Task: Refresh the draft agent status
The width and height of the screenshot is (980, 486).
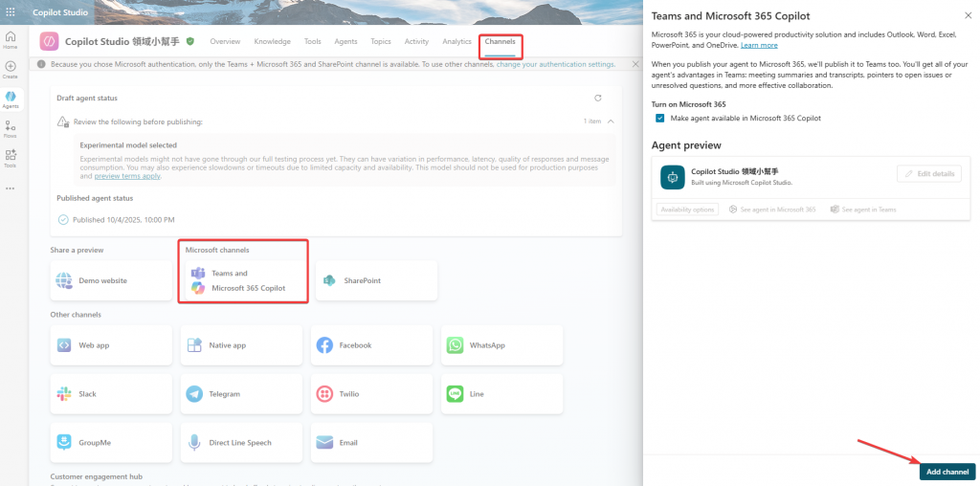Action: (598, 99)
